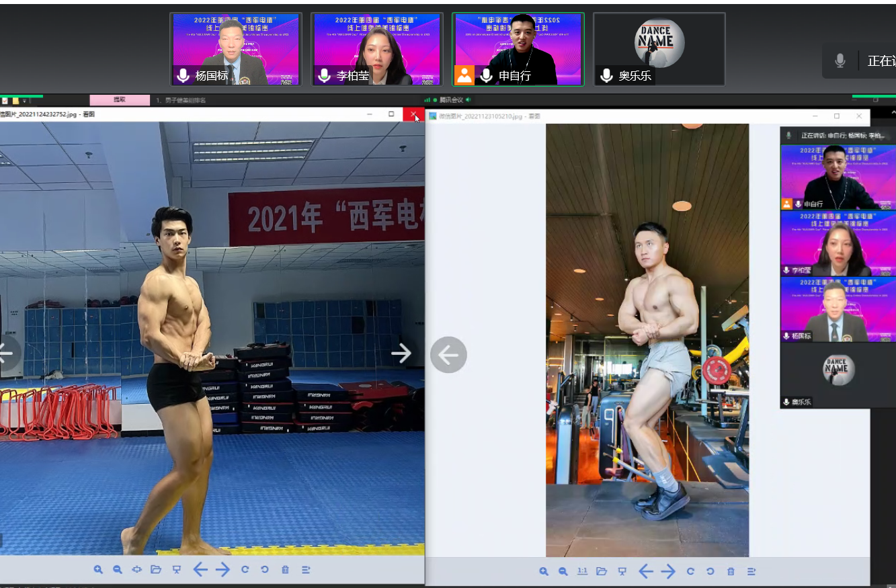
Task: Rotate the left image clockwise
Action: (245, 570)
